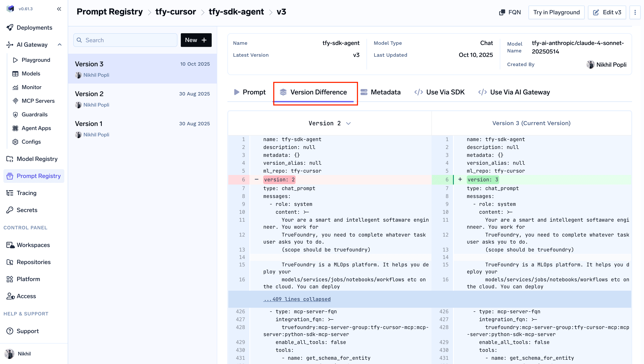This screenshot has width=644, height=364.
Task: Open Secrets key item
Action: click(x=27, y=210)
